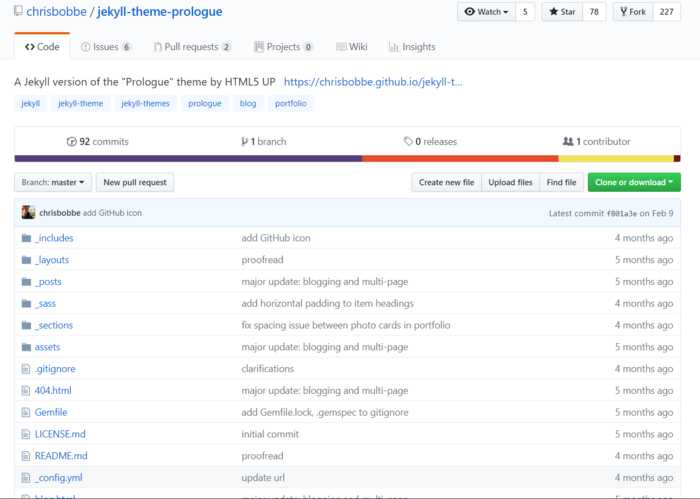Image resolution: width=700 pixels, height=499 pixels.
Task: Star this repository
Action: [562, 12]
